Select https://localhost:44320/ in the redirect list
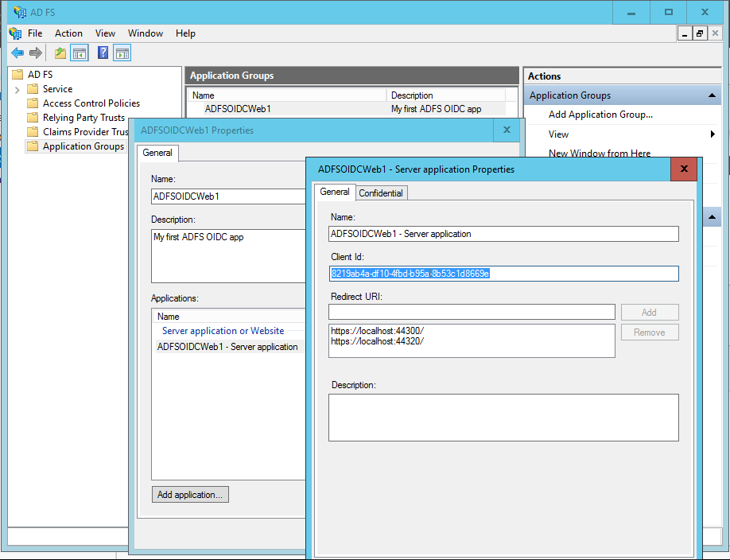 point(377,341)
